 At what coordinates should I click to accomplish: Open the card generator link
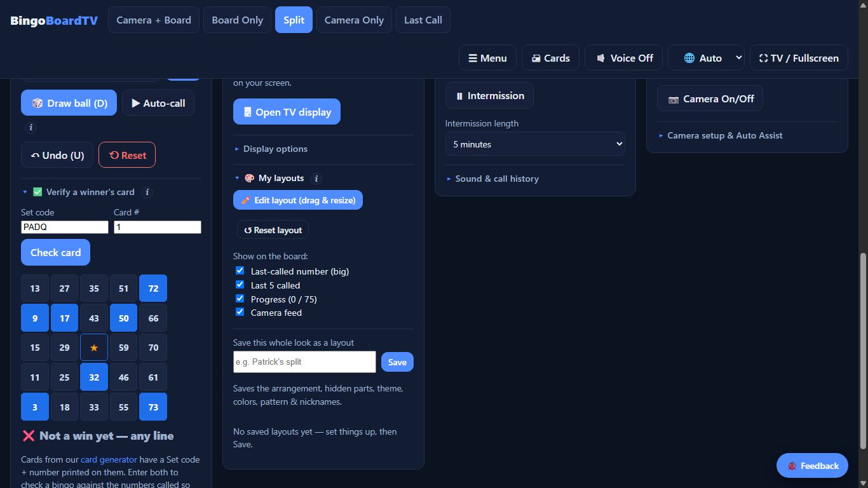coord(109,459)
